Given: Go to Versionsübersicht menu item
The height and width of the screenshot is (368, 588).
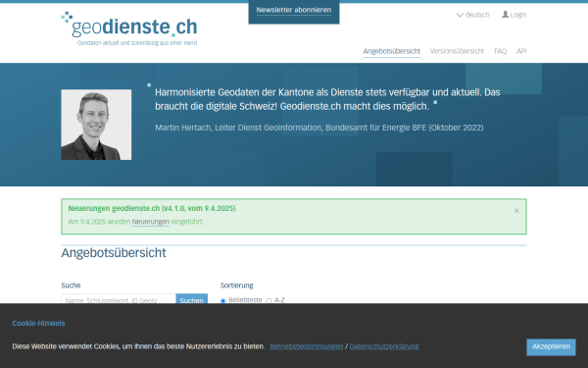Looking at the screenshot, I should pyautogui.click(x=457, y=51).
